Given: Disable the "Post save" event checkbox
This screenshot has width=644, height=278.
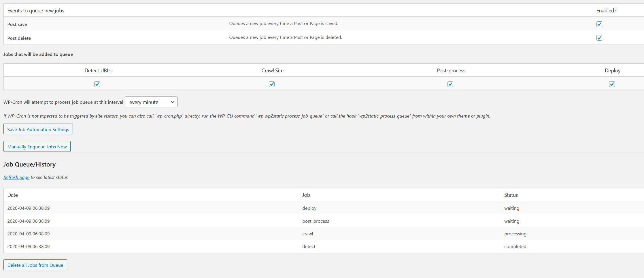Looking at the screenshot, I should [x=599, y=24].
